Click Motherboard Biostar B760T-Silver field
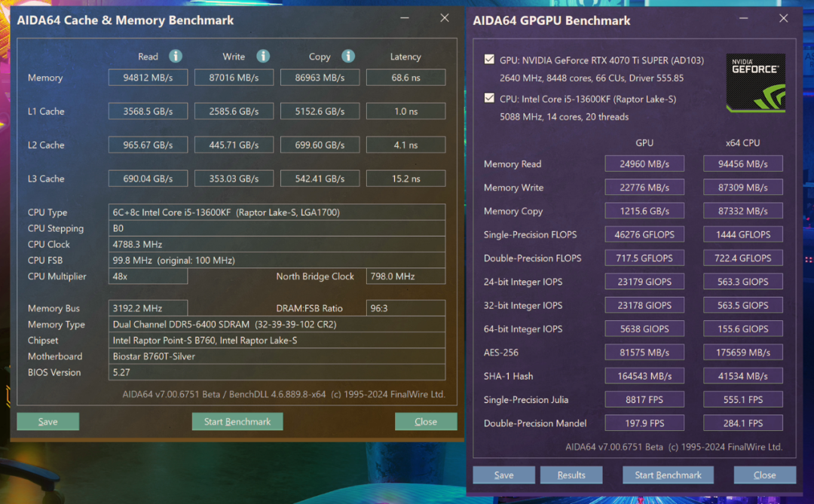The width and height of the screenshot is (814, 504). pyautogui.click(x=277, y=356)
